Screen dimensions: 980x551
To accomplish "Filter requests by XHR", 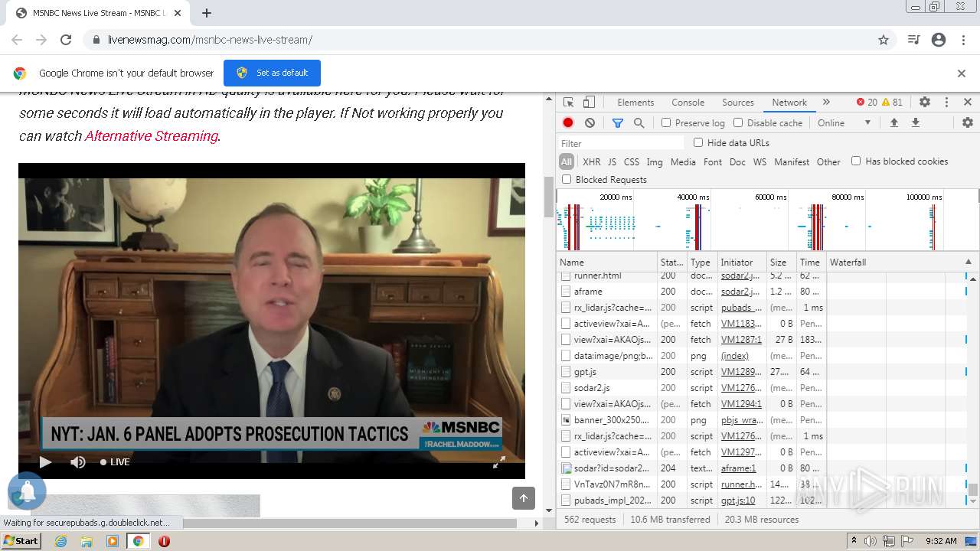I will pyautogui.click(x=592, y=161).
